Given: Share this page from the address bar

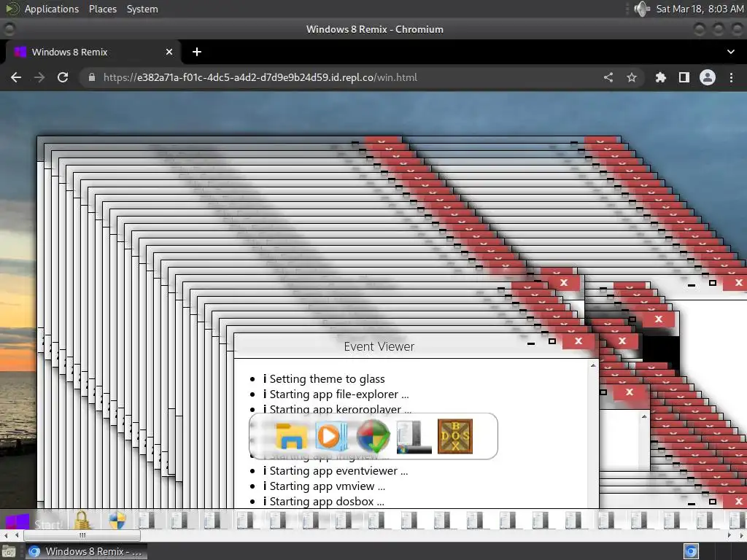Looking at the screenshot, I should tap(608, 77).
